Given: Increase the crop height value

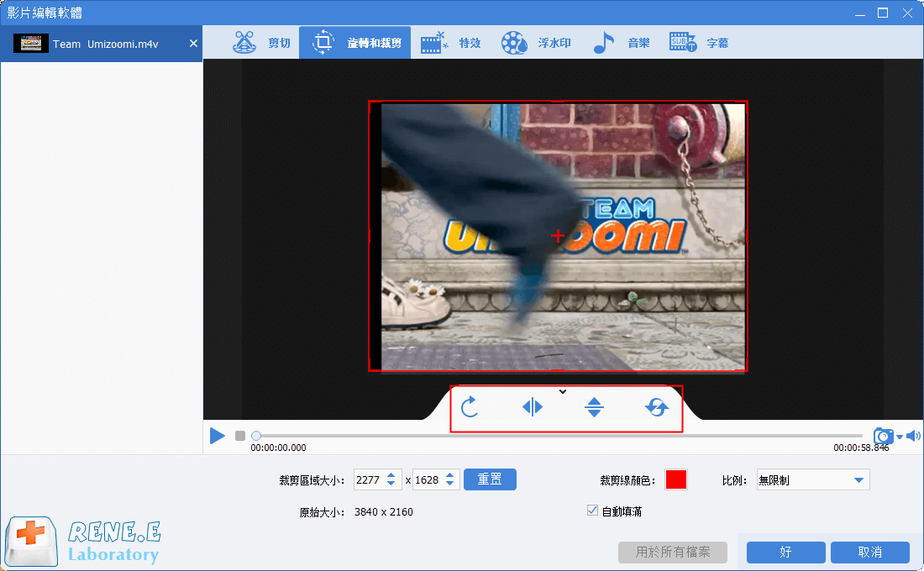Looking at the screenshot, I should click(450, 475).
